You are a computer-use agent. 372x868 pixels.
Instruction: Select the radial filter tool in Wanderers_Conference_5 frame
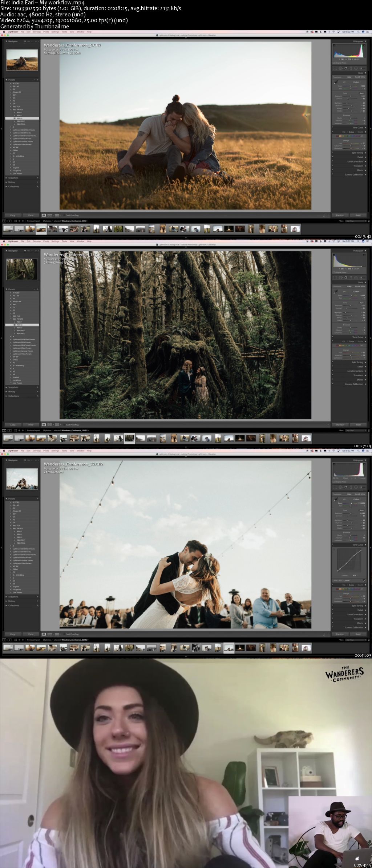pos(356,68)
